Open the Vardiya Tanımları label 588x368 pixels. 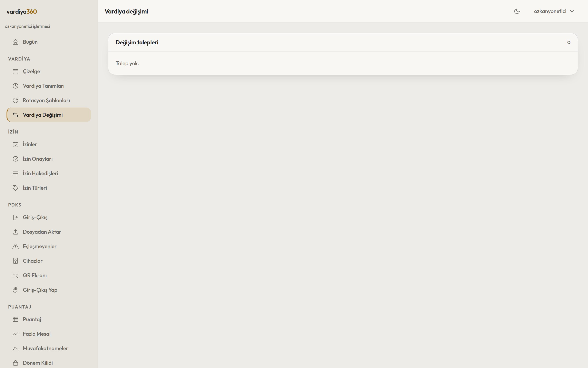[x=44, y=86]
